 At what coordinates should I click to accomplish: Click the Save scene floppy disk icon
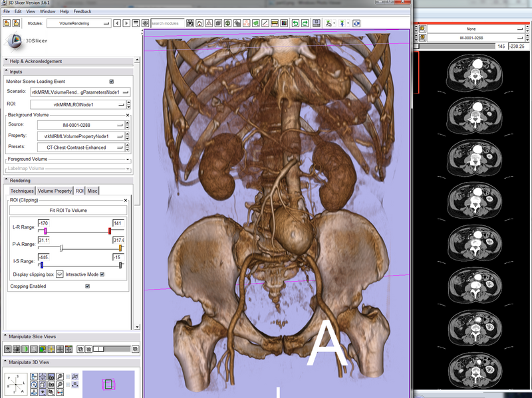[x=316, y=23]
